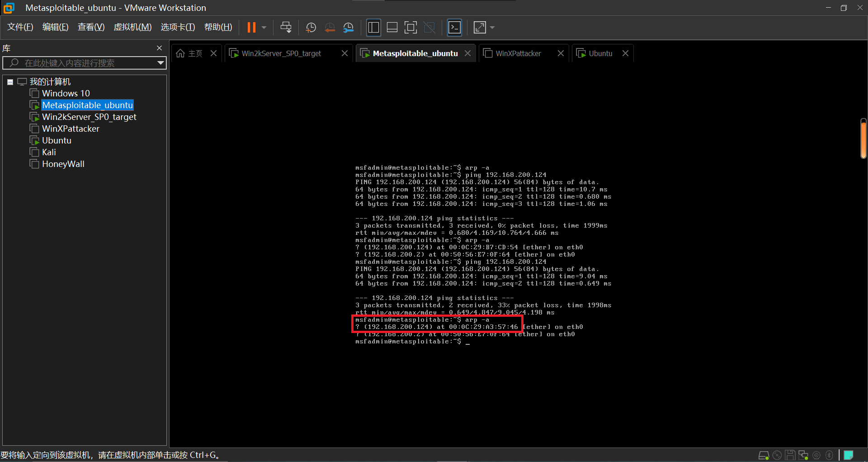Viewport: 868px width, 462px height.
Task: Toggle the console view button
Action: (x=454, y=28)
